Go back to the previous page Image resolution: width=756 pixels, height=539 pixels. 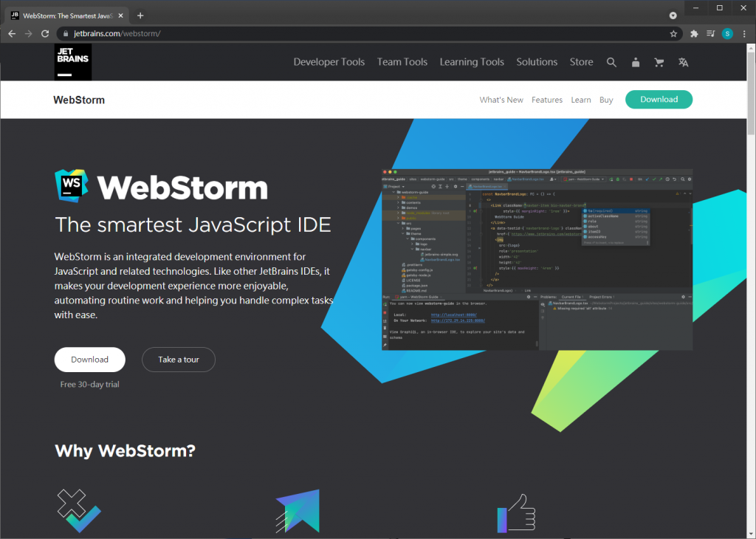tap(12, 34)
